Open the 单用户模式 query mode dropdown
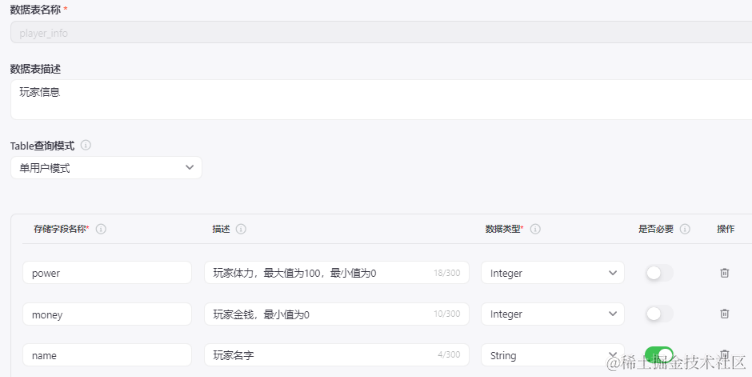 pyautogui.click(x=106, y=168)
